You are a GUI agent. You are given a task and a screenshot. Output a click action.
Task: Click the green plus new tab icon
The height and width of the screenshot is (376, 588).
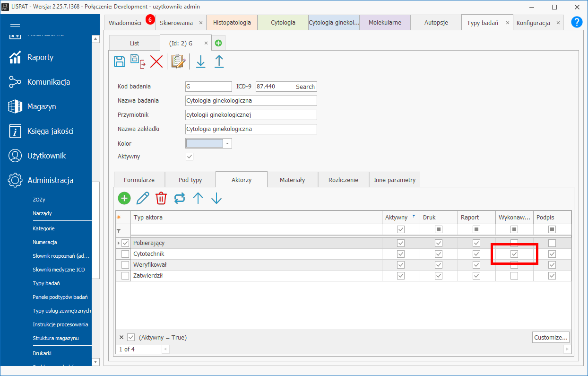(x=218, y=43)
